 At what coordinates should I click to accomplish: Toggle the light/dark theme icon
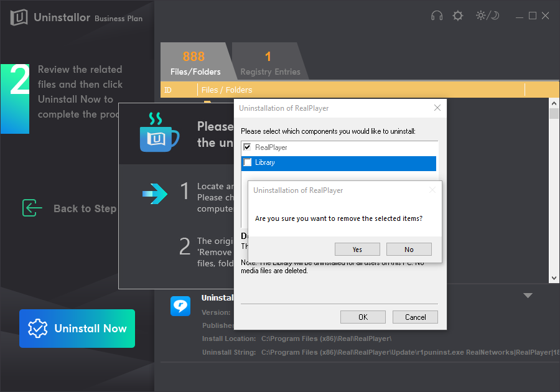(x=487, y=16)
